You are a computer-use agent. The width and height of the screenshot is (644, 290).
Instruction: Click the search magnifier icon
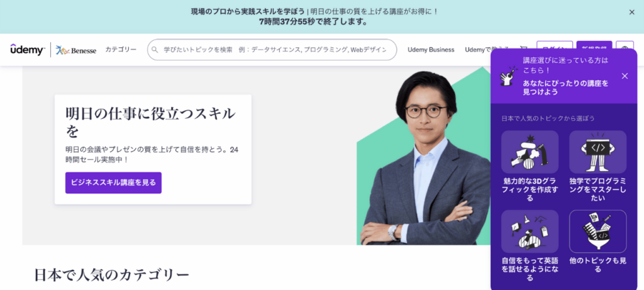coord(155,50)
